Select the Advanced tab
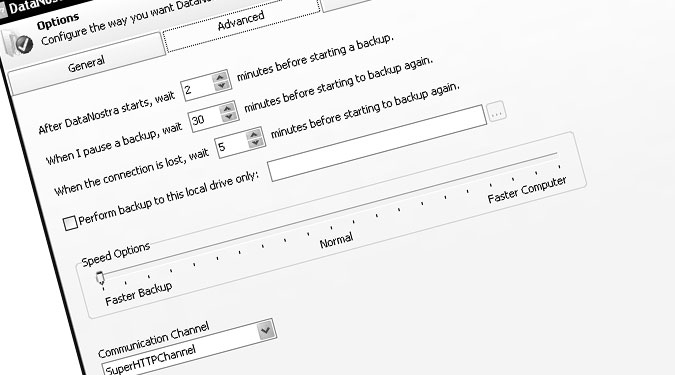675x375 pixels. point(241,22)
